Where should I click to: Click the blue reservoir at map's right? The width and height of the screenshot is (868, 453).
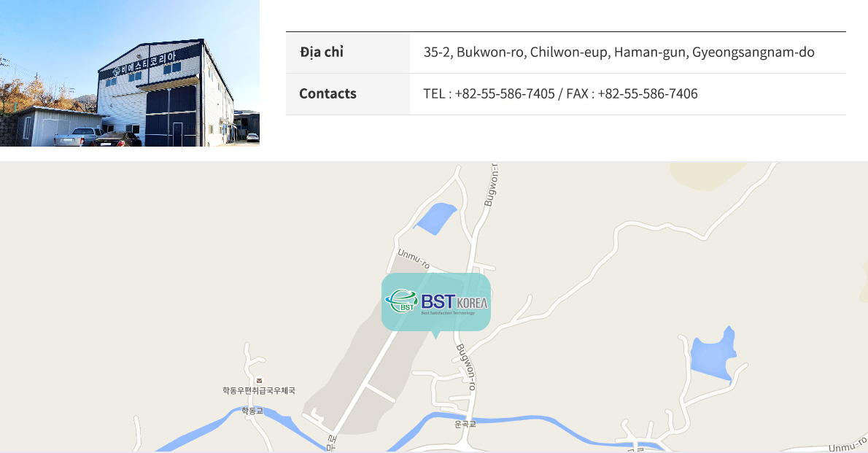click(x=713, y=355)
